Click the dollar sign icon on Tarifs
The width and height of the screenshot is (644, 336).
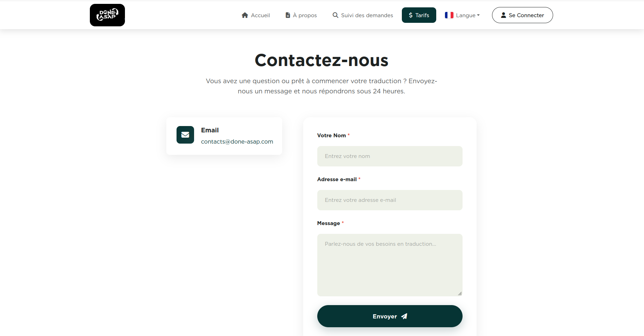coord(411,15)
